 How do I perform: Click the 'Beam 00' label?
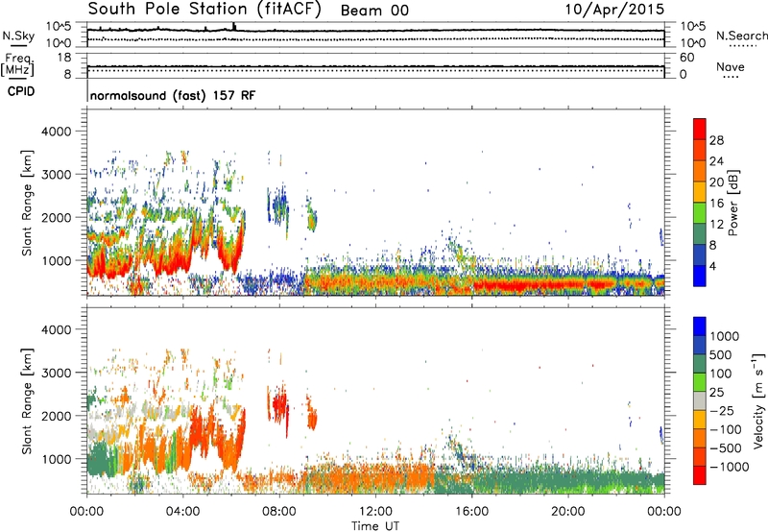tap(374, 11)
